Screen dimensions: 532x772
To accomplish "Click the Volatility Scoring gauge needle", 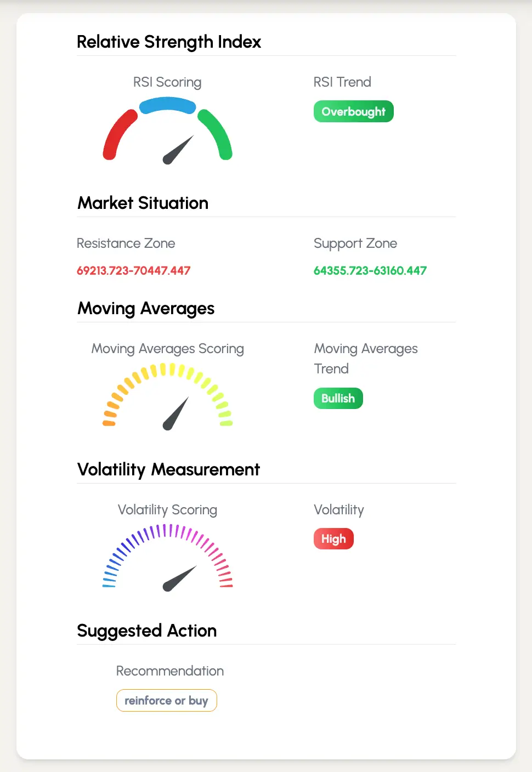I will [179, 578].
